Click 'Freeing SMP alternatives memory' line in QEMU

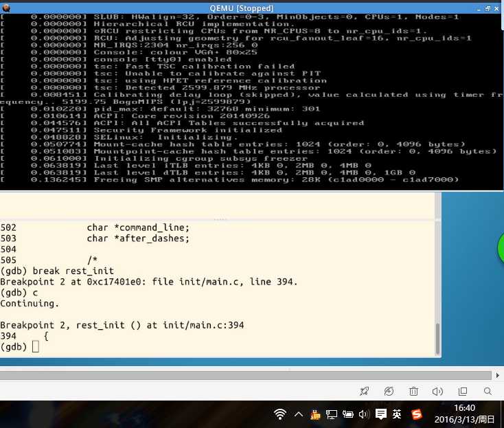[276, 180]
